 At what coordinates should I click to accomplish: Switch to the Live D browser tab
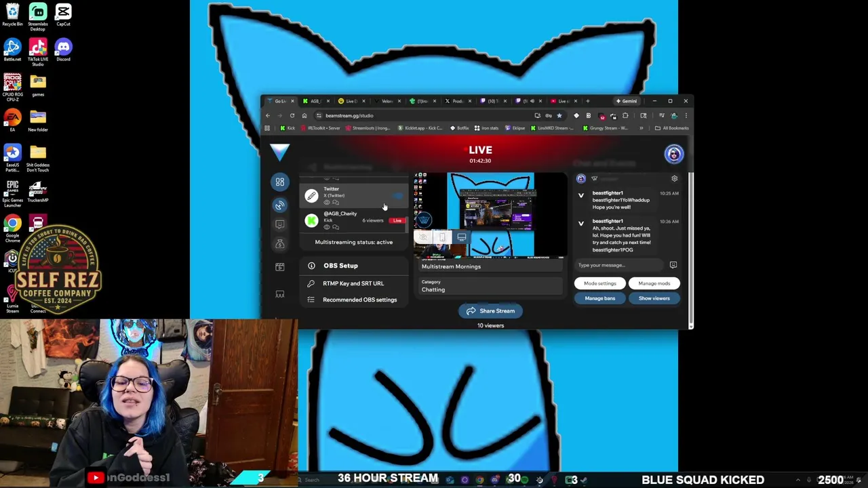coord(351,101)
